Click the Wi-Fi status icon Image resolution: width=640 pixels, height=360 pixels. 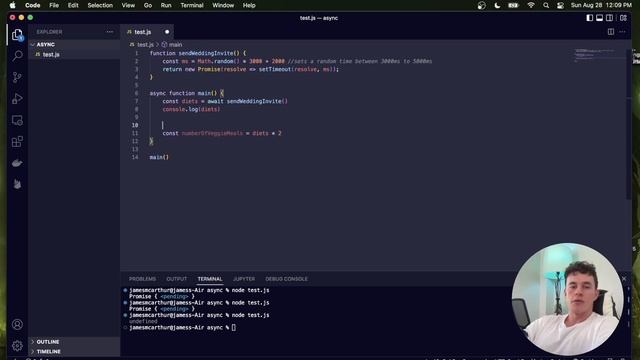(x=531, y=5)
